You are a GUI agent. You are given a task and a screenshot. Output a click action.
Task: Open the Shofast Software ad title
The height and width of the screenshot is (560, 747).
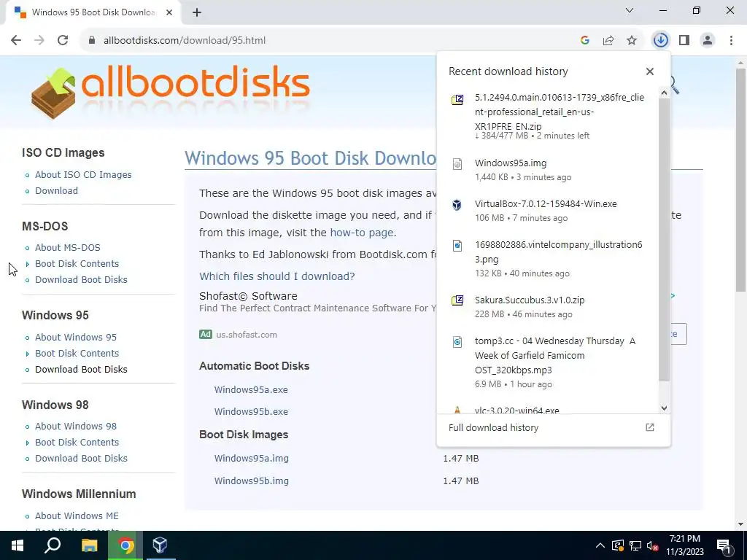[x=248, y=296]
